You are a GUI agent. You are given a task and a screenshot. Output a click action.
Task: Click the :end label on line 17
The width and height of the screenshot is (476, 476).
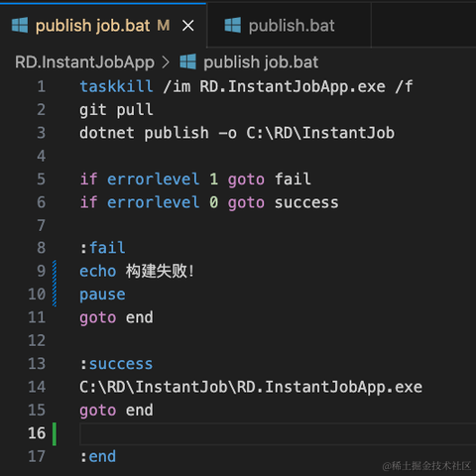[98, 457]
